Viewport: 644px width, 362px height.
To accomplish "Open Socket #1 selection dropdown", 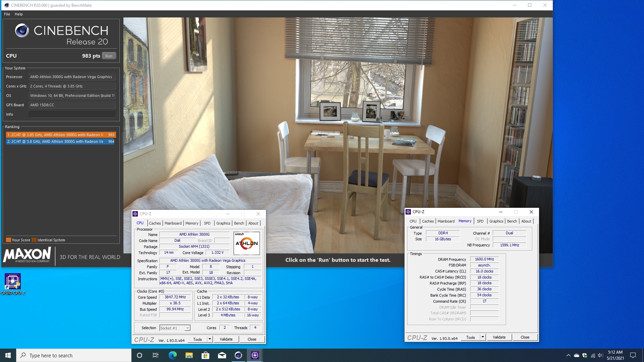I will click(175, 328).
